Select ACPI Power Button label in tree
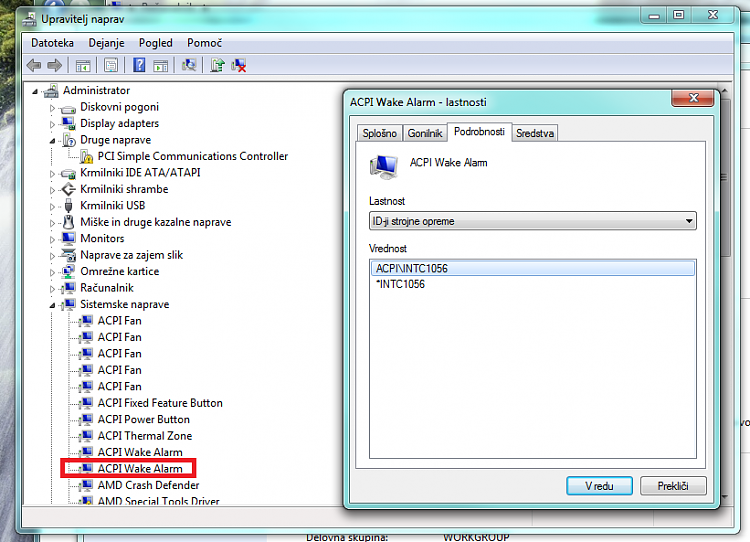 [x=143, y=420]
